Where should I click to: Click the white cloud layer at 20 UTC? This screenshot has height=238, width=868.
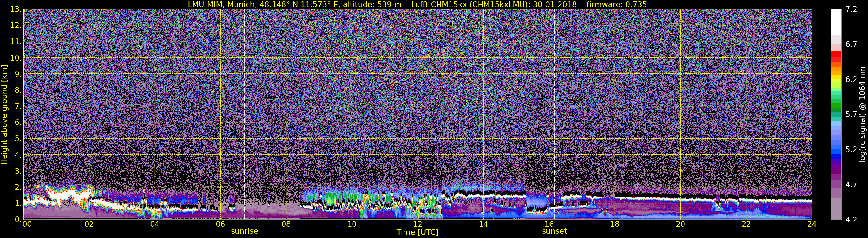tap(680, 200)
